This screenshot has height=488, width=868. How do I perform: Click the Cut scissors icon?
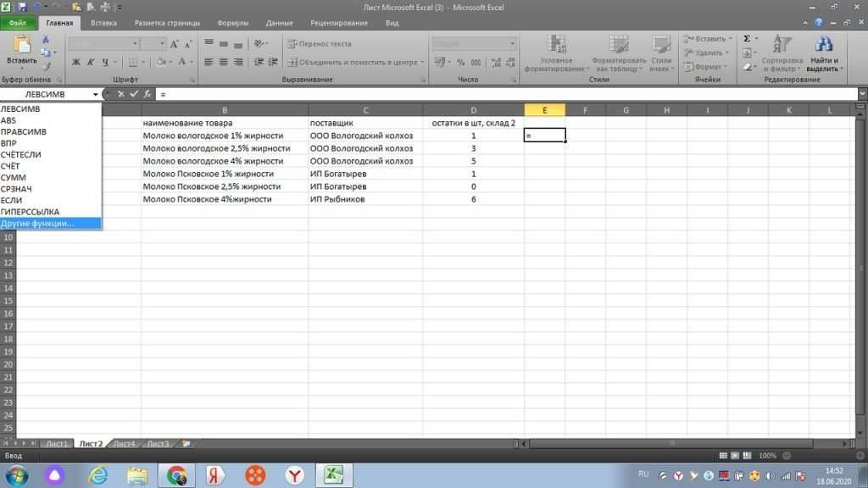click(x=46, y=40)
